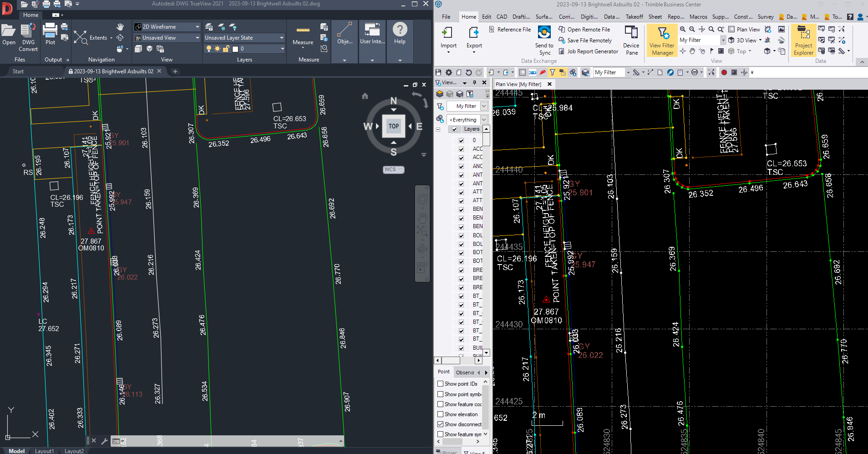Open the Survey ribbon tab
The height and width of the screenshot is (454, 868).
point(766,17)
